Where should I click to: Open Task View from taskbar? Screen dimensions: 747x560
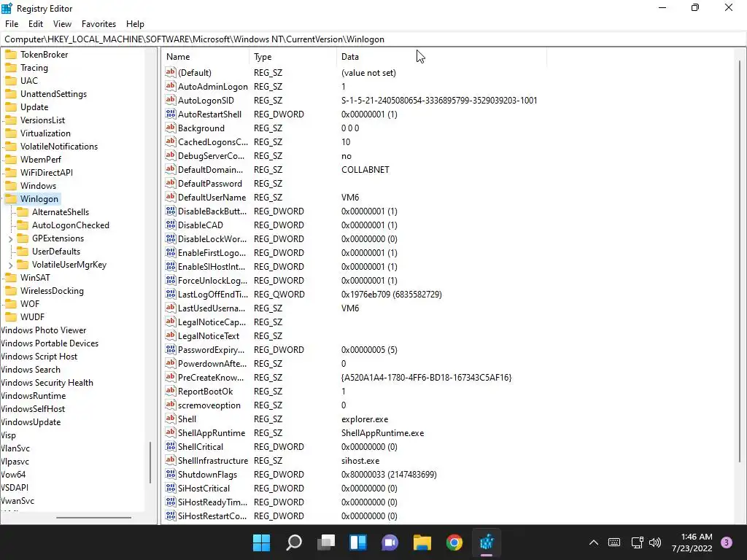(326, 542)
